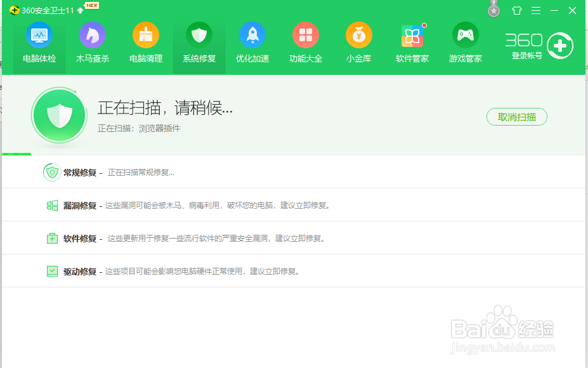Image resolution: width=588 pixels, height=368 pixels.
Task: Select the 常规修复 row title
Action: (x=80, y=173)
